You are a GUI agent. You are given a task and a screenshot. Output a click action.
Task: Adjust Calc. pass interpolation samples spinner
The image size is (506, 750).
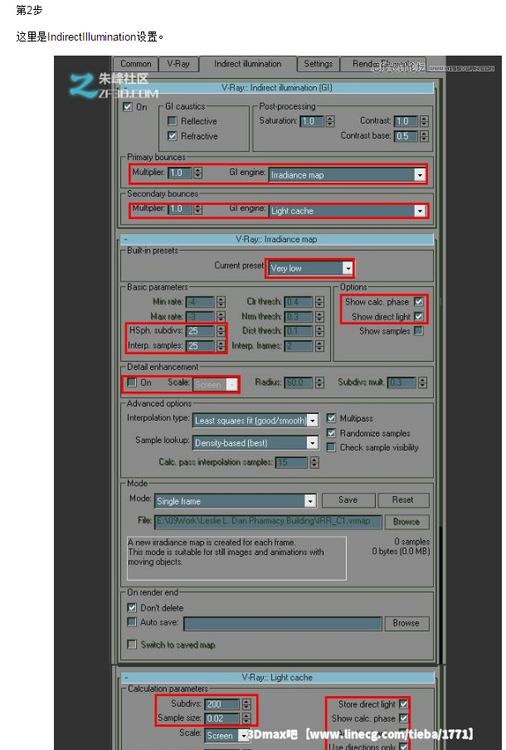[x=314, y=462]
